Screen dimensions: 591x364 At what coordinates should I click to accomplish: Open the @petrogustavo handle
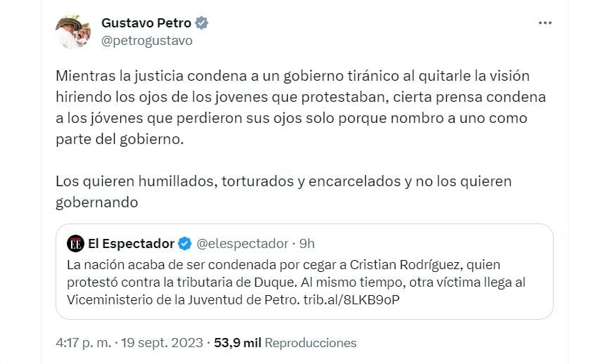pyautogui.click(x=146, y=41)
